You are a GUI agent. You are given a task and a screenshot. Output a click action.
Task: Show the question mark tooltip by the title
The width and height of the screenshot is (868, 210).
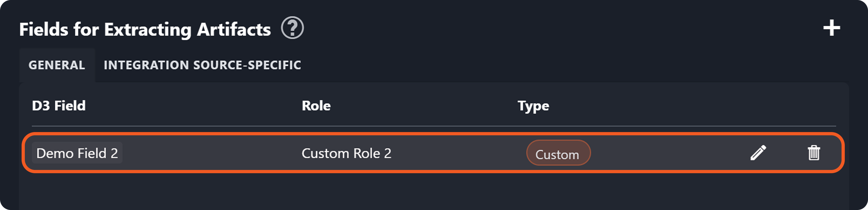tap(292, 28)
